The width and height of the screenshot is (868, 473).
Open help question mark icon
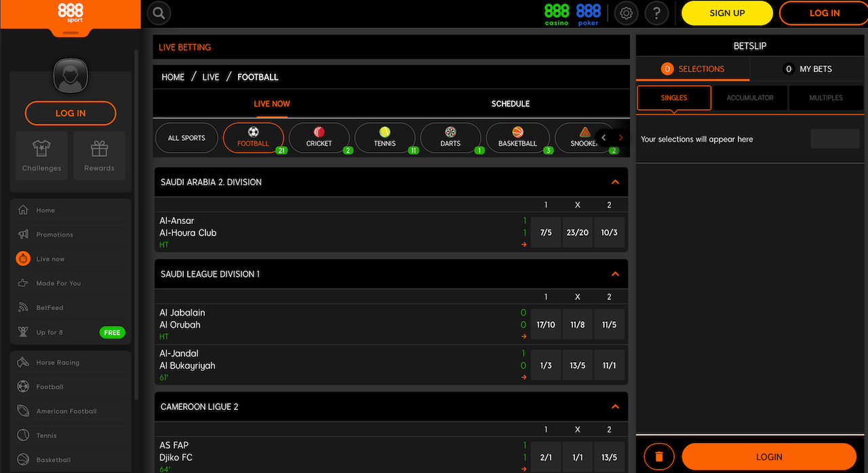coord(656,13)
